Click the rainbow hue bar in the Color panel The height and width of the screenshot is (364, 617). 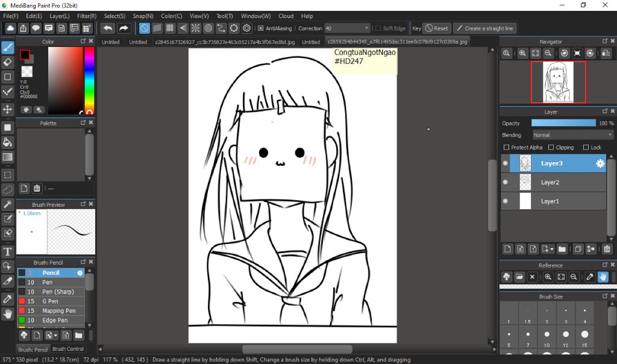click(x=89, y=81)
